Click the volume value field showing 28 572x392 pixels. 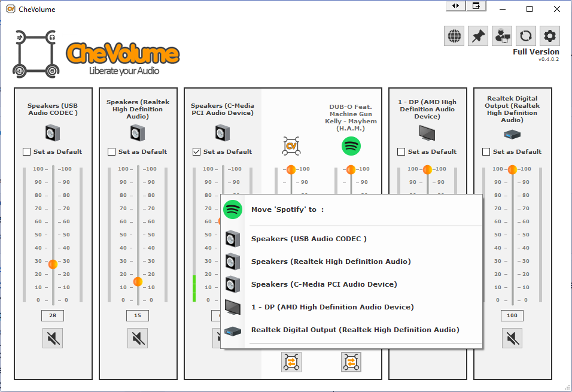tap(52, 315)
